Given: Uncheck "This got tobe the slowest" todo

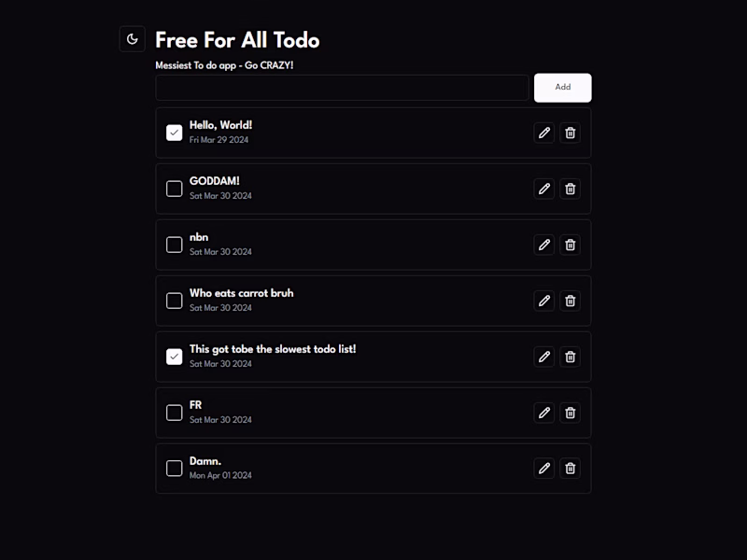Looking at the screenshot, I should click(175, 357).
